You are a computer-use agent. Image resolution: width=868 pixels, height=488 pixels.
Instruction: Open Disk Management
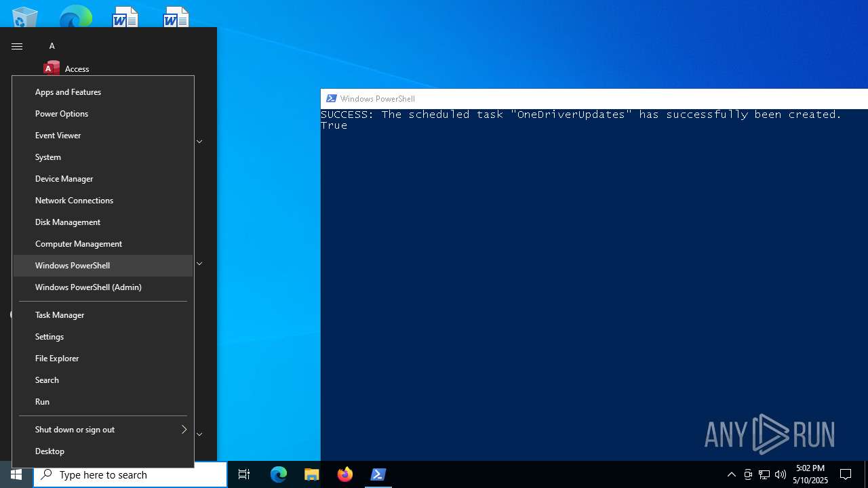coord(103,222)
